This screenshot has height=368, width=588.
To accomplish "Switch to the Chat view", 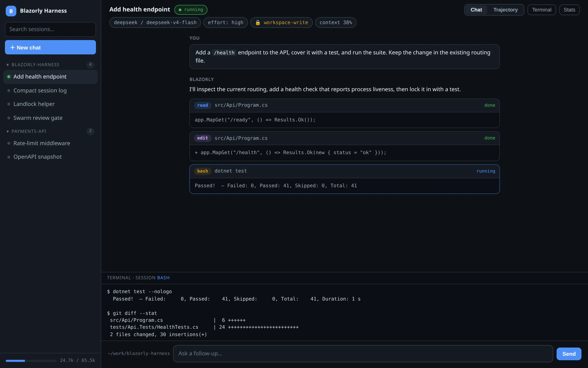I will (476, 10).
